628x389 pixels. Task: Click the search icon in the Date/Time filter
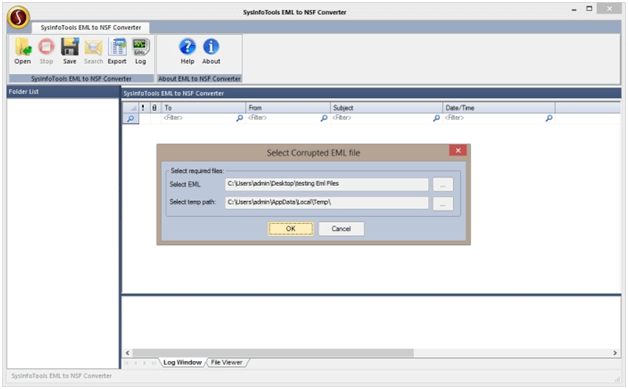coord(549,118)
